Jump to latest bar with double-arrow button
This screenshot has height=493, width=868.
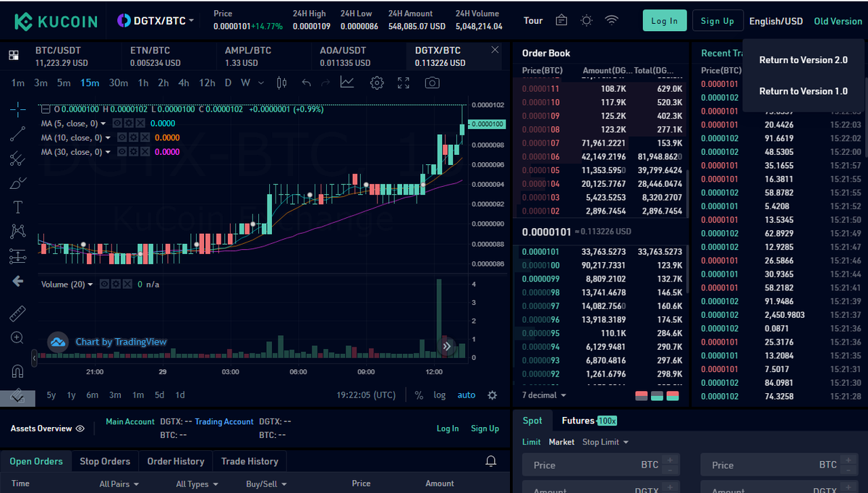447,347
